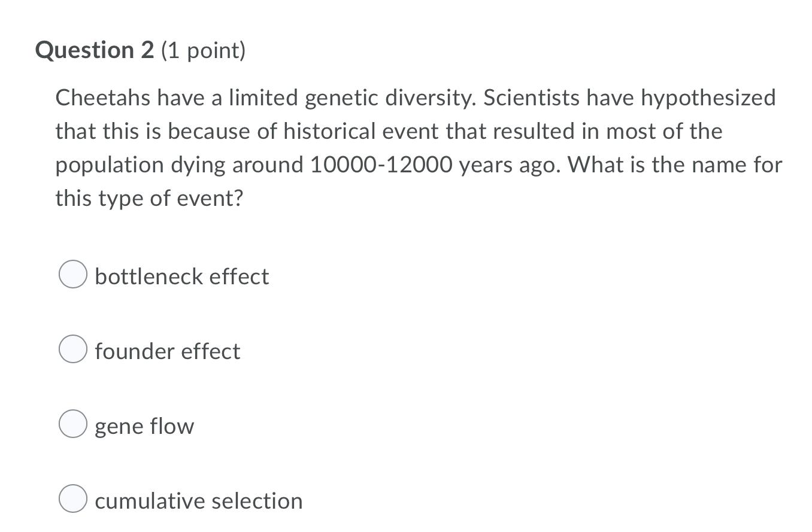Choose the founder effect radio button
The image size is (812, 532).
[x=74, y=349]
